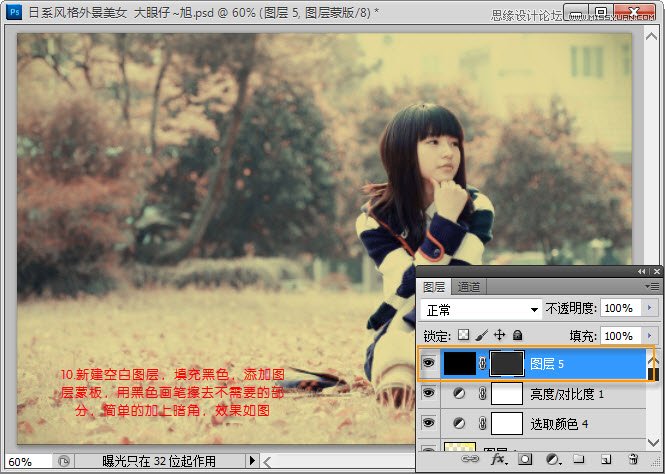
Task: Click the status bar document info icon
Action: 64,461
